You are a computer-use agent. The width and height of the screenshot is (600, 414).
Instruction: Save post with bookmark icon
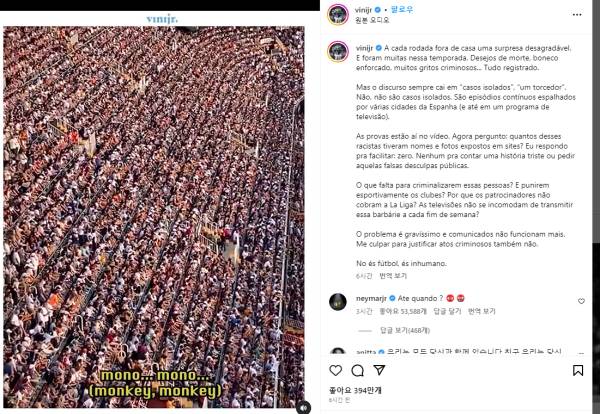tap(578, 370)
